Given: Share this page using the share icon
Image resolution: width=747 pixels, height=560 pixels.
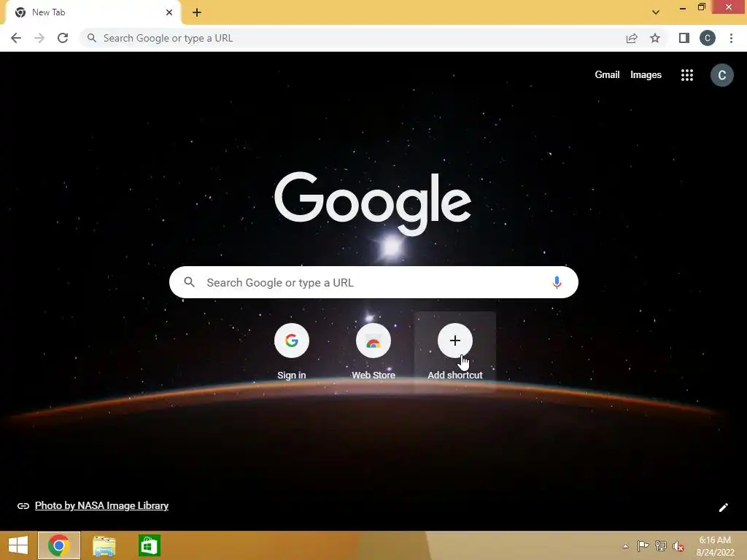Looking at the screenshot, I should pyautogui.click(x=632, y=38).
